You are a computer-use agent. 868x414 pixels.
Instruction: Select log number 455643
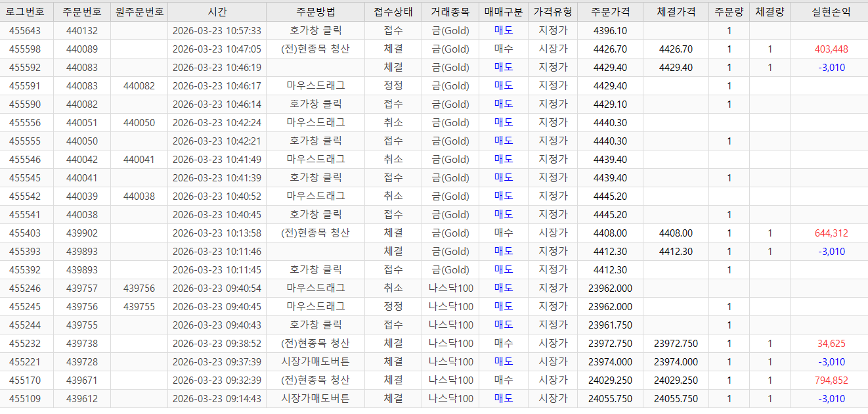25,31
